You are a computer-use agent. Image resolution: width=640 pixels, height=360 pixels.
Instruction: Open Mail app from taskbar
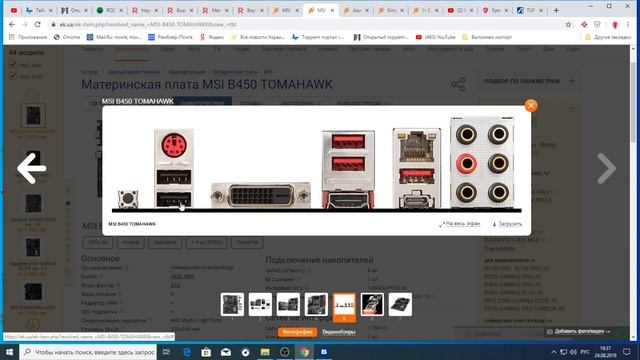[226, 352]
